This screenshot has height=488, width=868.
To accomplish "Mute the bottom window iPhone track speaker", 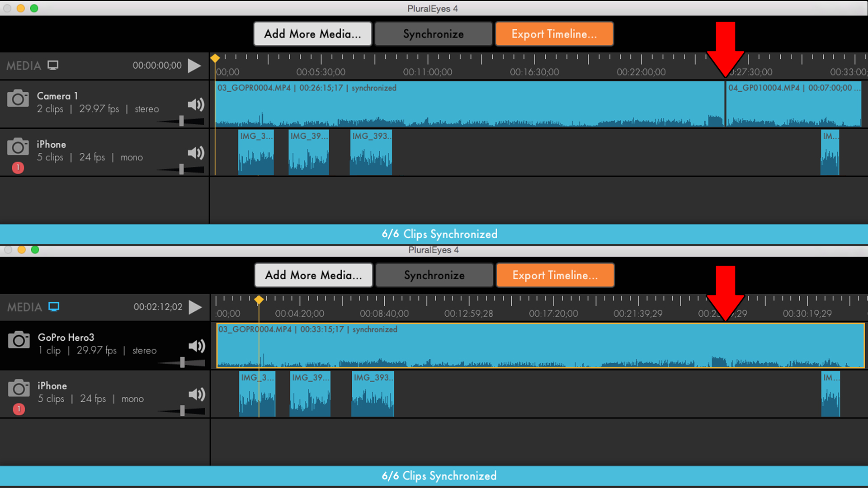I will tap(197, 394).
